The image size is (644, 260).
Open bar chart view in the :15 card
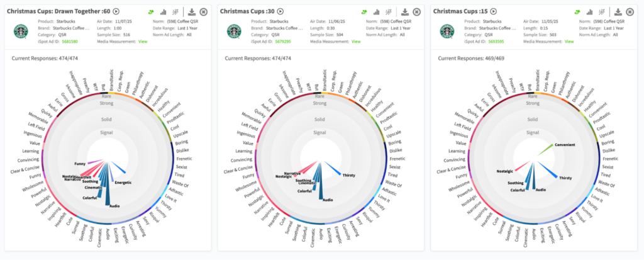tap(589, 12)
